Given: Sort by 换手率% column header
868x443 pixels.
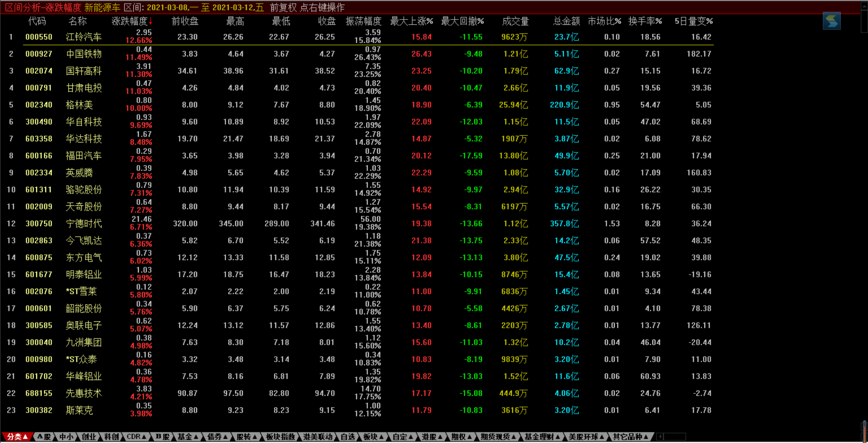Looking at the screenshot, I should coord(645,21).
